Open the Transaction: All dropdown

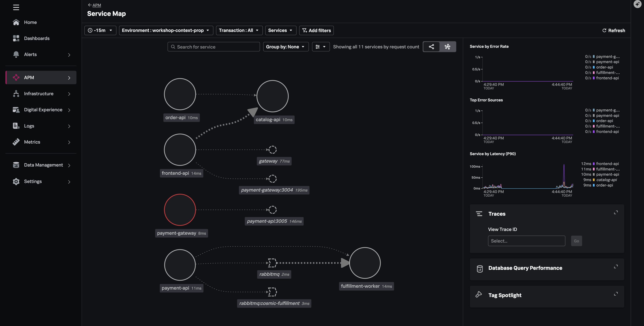point(239,30)
